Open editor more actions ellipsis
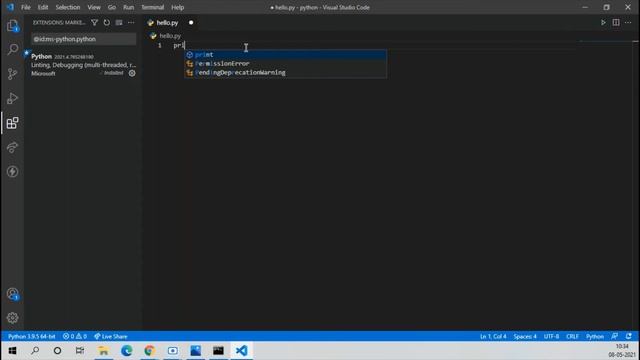This screenshot has width=640, height=360. pos(628,22)
